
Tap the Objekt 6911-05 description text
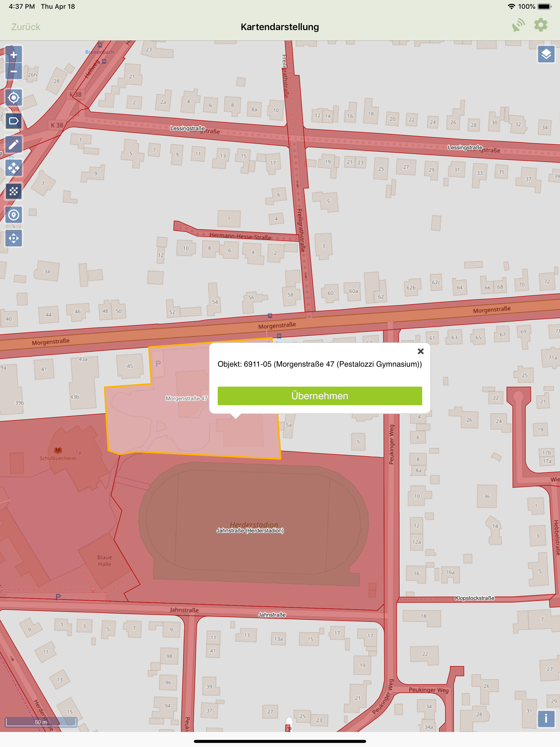pos(320,364)
